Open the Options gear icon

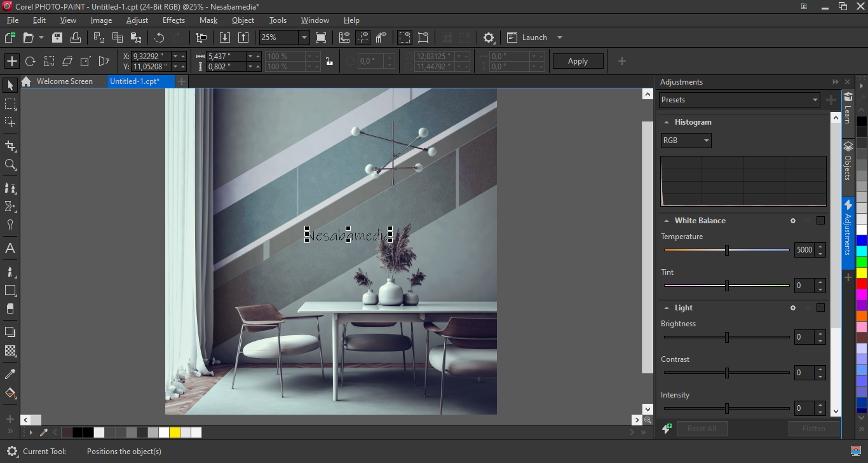click(x=489, y=38)
